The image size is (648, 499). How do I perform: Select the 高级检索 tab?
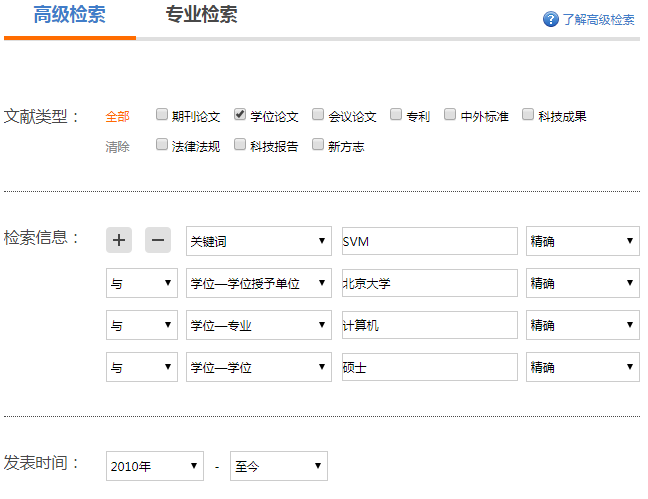click(69, 15)
